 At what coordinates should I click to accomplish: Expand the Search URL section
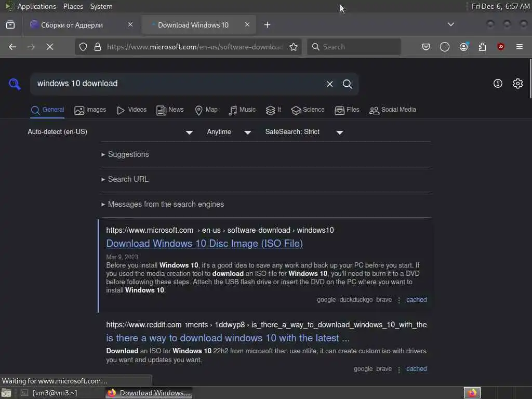[x=125, y=179]
